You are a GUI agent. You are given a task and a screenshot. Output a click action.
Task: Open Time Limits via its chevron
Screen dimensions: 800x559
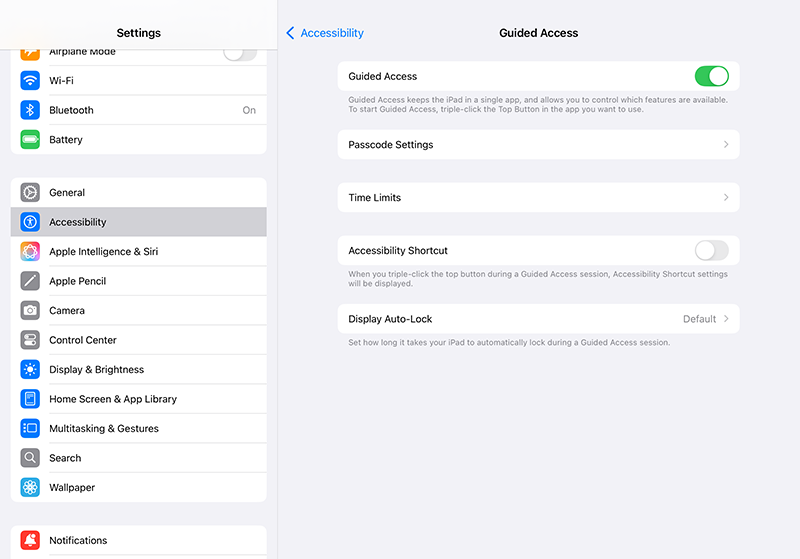[726, 198]
